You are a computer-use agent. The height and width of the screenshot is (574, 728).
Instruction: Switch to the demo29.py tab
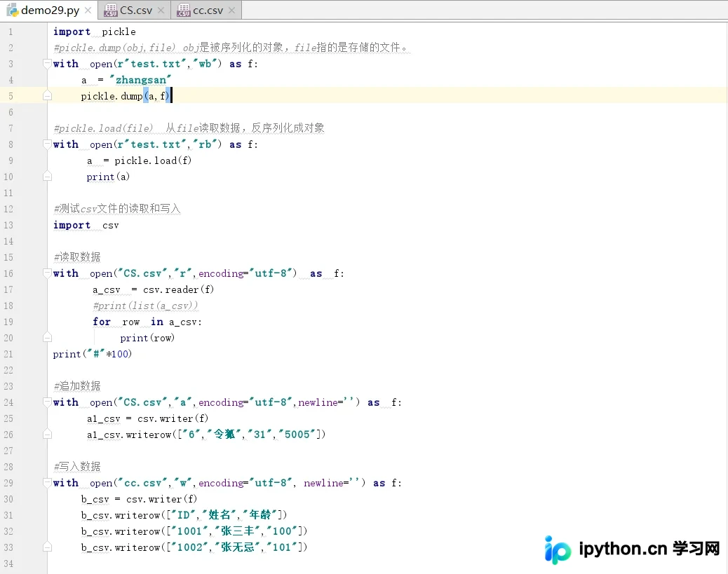pyautogui.click(x=50, y=11)
